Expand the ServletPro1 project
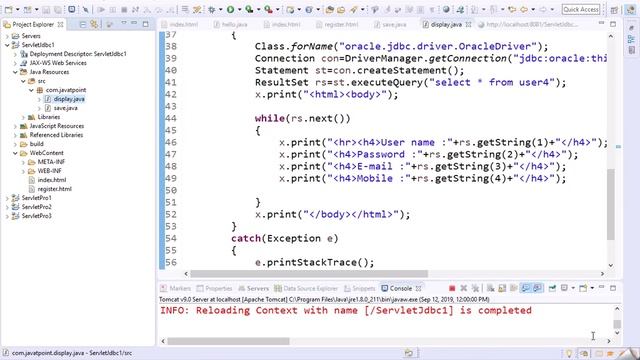 coord(7,198)
